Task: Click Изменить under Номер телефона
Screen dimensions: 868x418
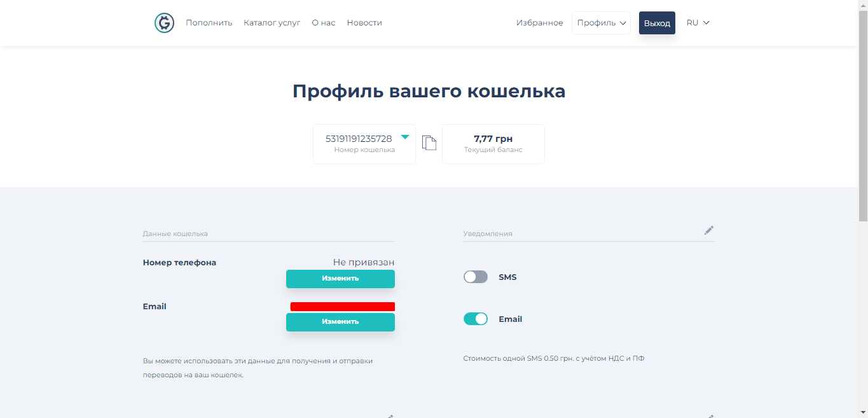Action: [x=340, y=279]
